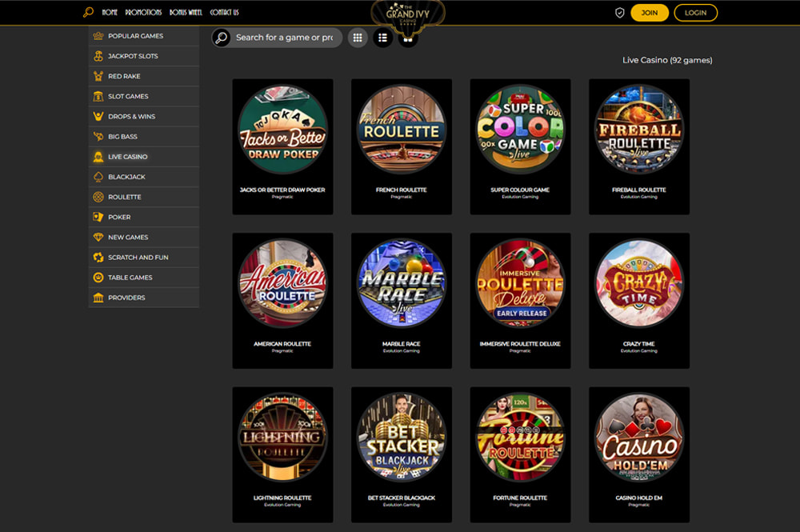The width and height of the screenshot is (800, 532).
Task: Select the Poker cards icon
Action: pos(98,217)
